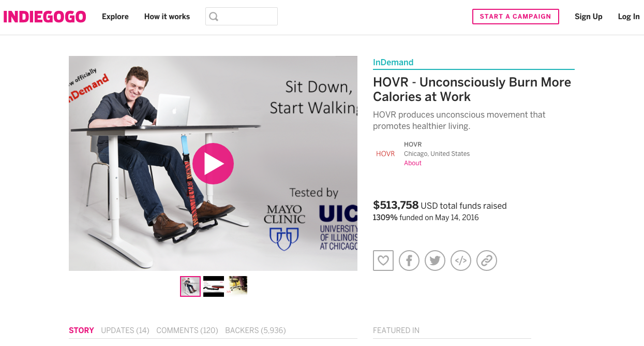Copy campaign link via chain icon
Image resolution: width=644 pixels, height=346 pixels.
point(487,261)
